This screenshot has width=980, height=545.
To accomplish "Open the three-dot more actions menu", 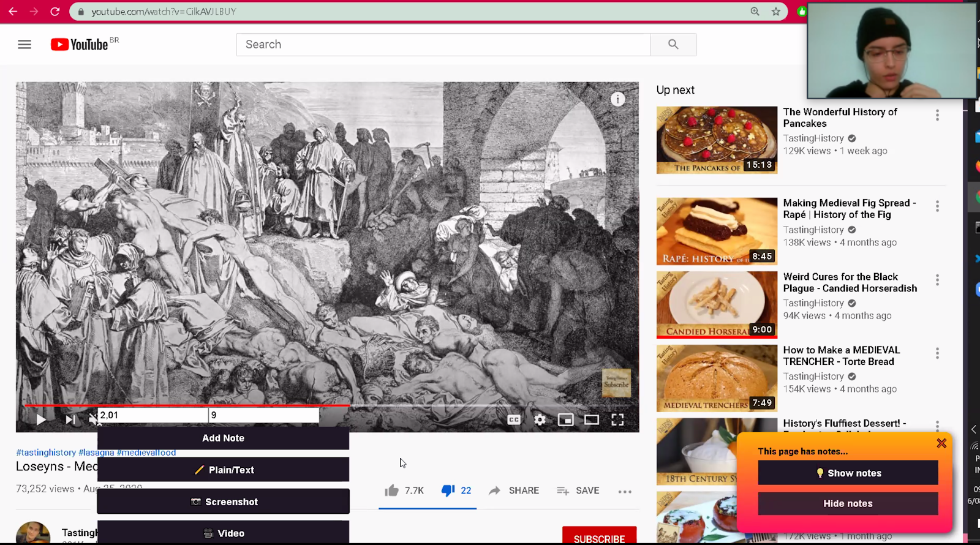I will pyautogui.click(x=625, y=491).
